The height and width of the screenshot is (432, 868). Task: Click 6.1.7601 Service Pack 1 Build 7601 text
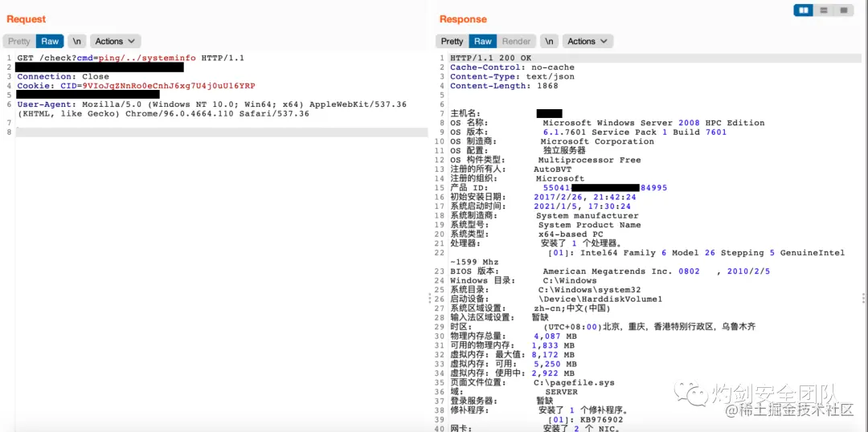click(635, 132)
